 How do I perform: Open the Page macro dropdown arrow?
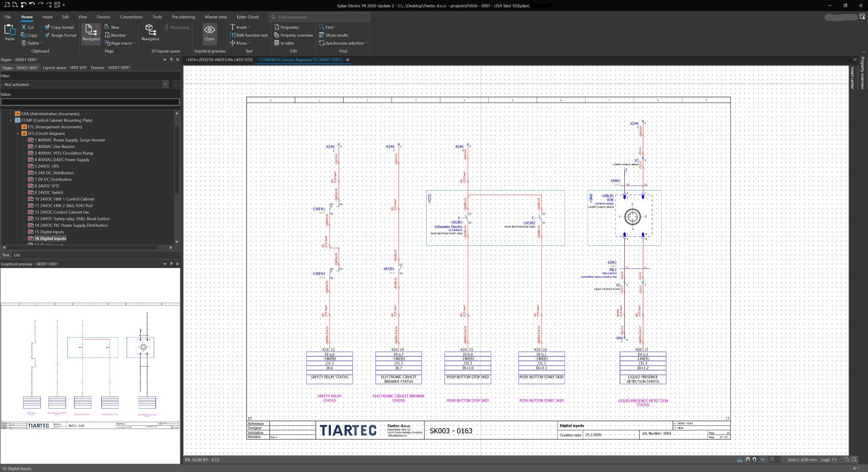135,43
